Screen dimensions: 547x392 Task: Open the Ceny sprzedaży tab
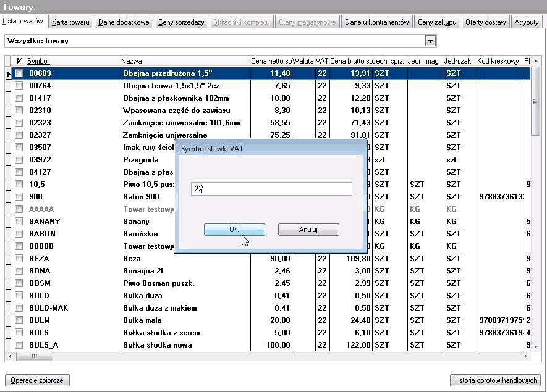[x=181, y=22]
